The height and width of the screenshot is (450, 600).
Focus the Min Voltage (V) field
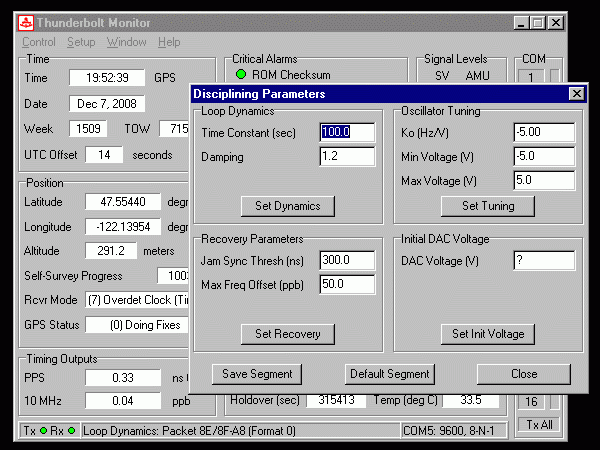tap(544, 157)
